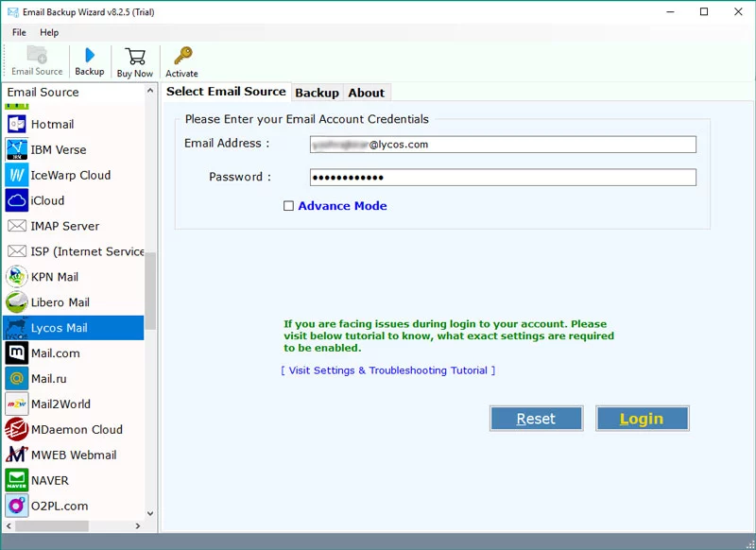The width and height of the screenshot is (756, 550).
Task: Click the Activate key icon
Action: tap(182, 57)
